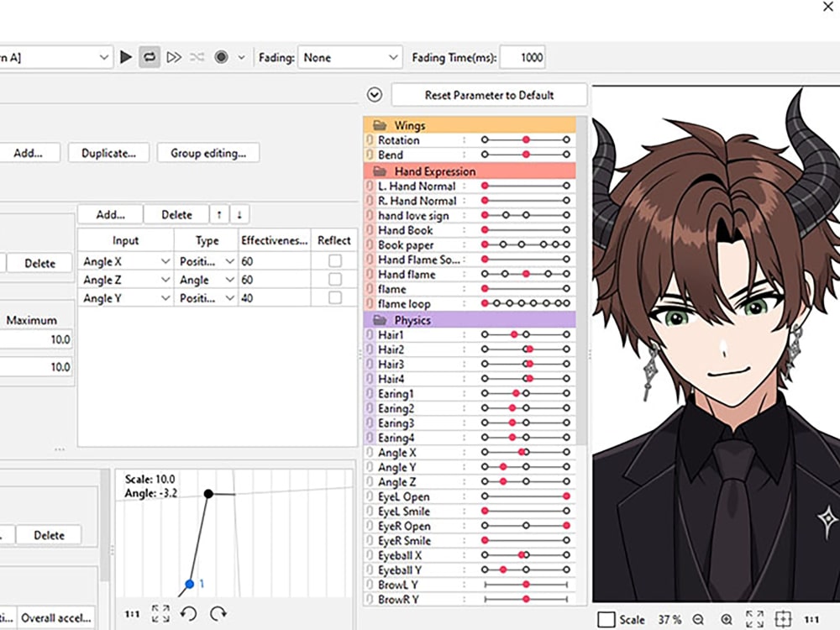
Task: Collapse the Hand Expression folder
Action: (380, 171)
